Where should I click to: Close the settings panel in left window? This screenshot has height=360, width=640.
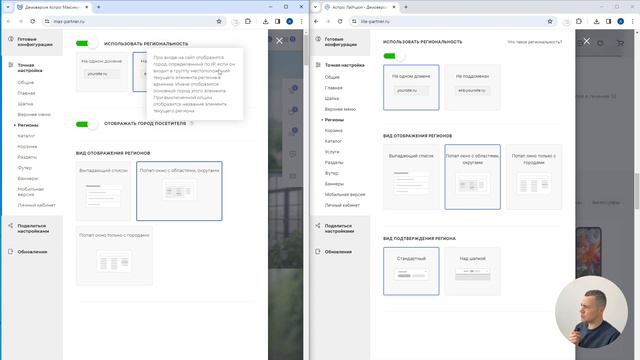click(279, 41)
